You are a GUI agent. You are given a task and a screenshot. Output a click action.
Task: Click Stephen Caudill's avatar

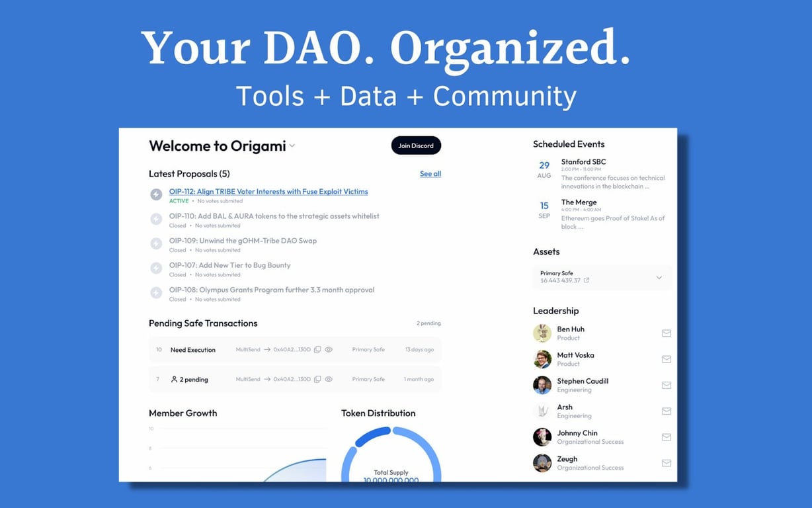542,385
